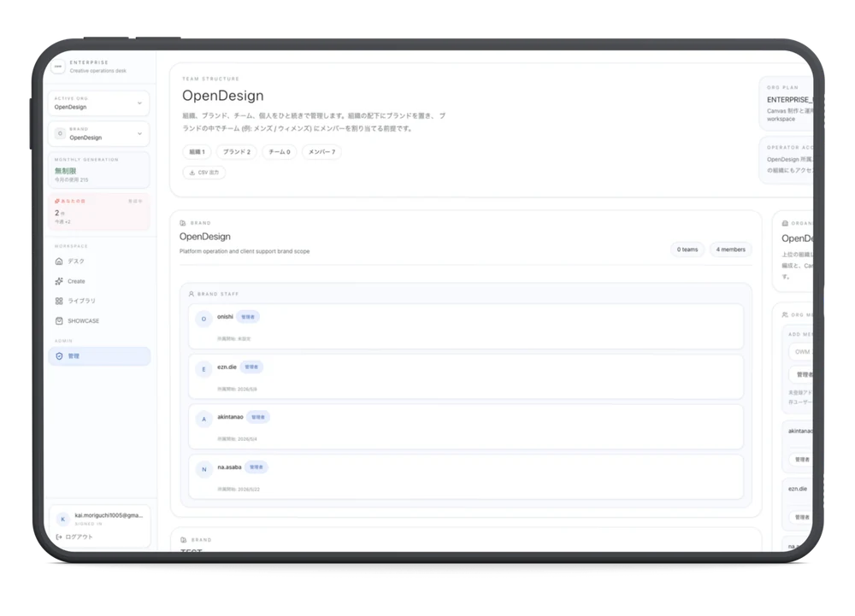Image resolution: width=855 pixels, height=616 pixels.
Task: Click the brand icon of the bottom brand card
Action: 183,540
